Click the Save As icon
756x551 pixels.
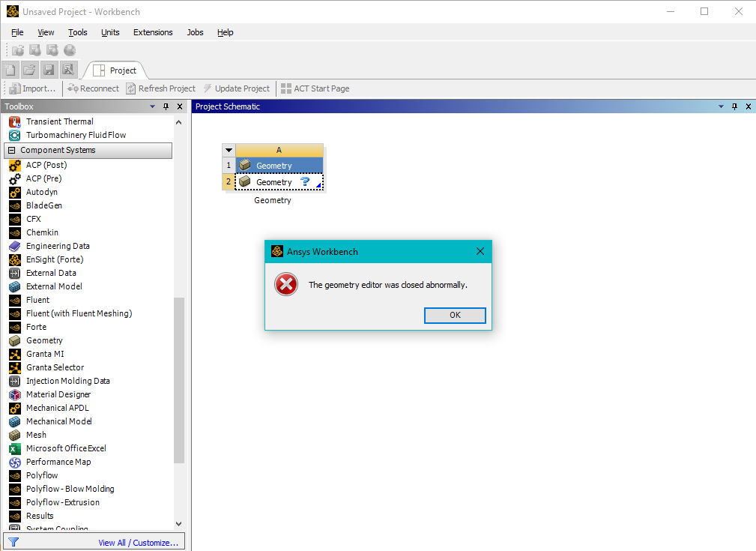(68, 70)
